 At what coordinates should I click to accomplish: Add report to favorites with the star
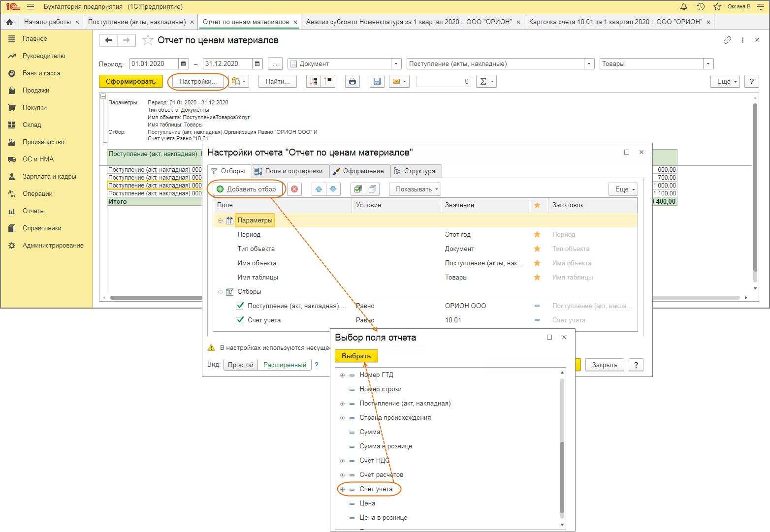pos(147,40)
